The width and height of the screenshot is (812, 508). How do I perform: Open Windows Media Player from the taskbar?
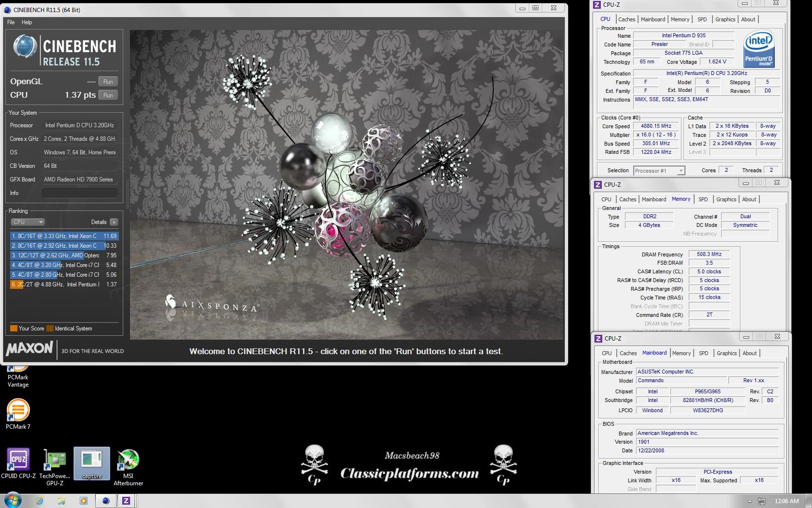point(83,501)
